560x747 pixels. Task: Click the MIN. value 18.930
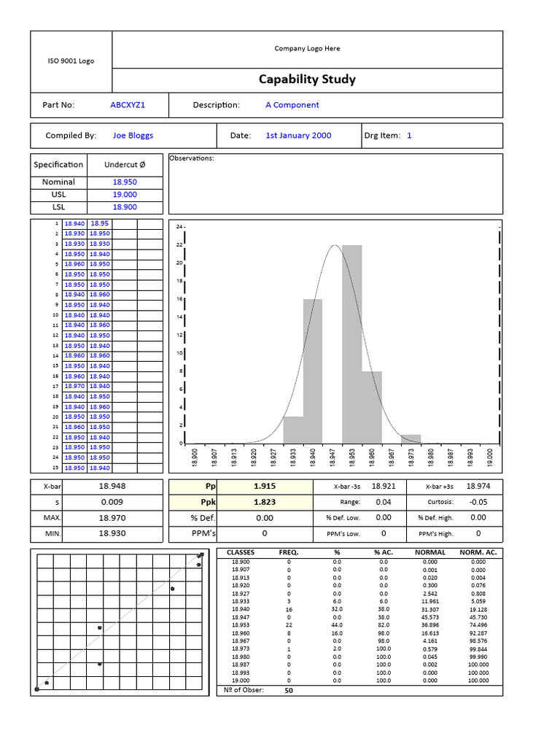tap(112, 533)
